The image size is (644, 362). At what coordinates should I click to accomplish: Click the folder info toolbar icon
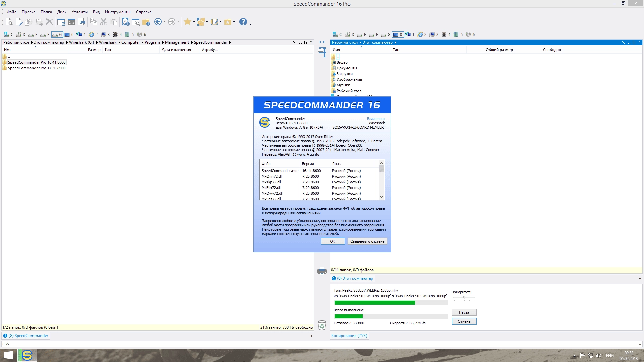tap(146, 22)
